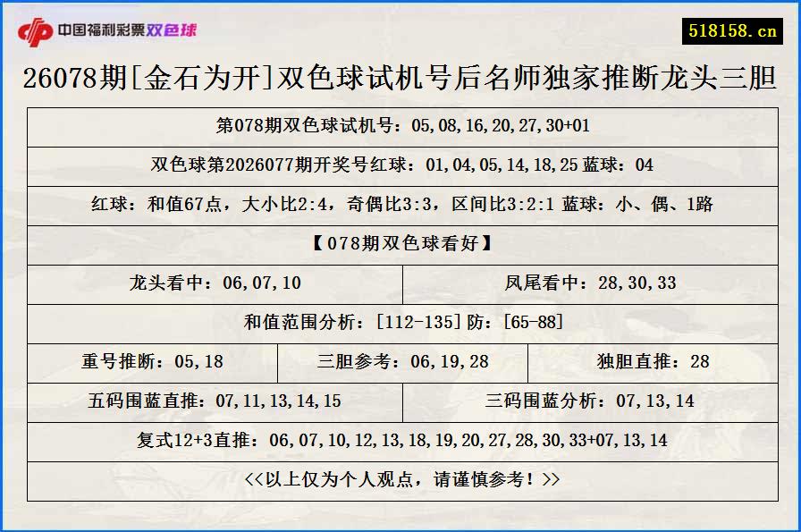Click the title 26078期[金石为开]双色球试机号
This screenshot has width=801, height=532.
click(400, 78)
